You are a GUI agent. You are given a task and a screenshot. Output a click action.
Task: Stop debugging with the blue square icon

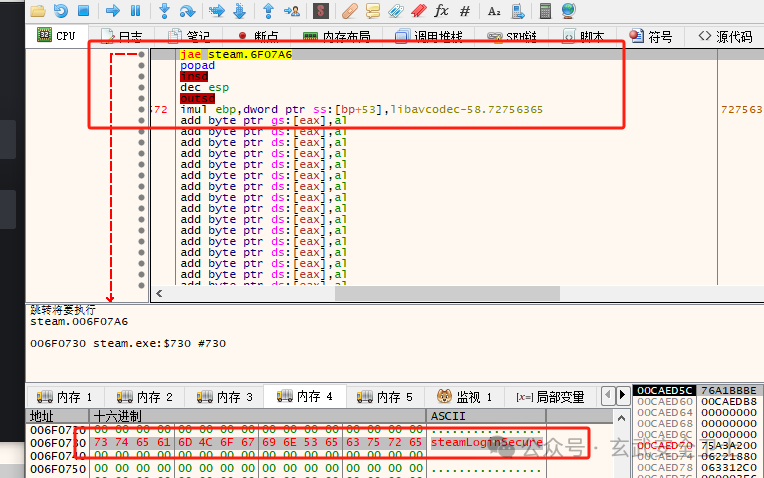(84, 10)
